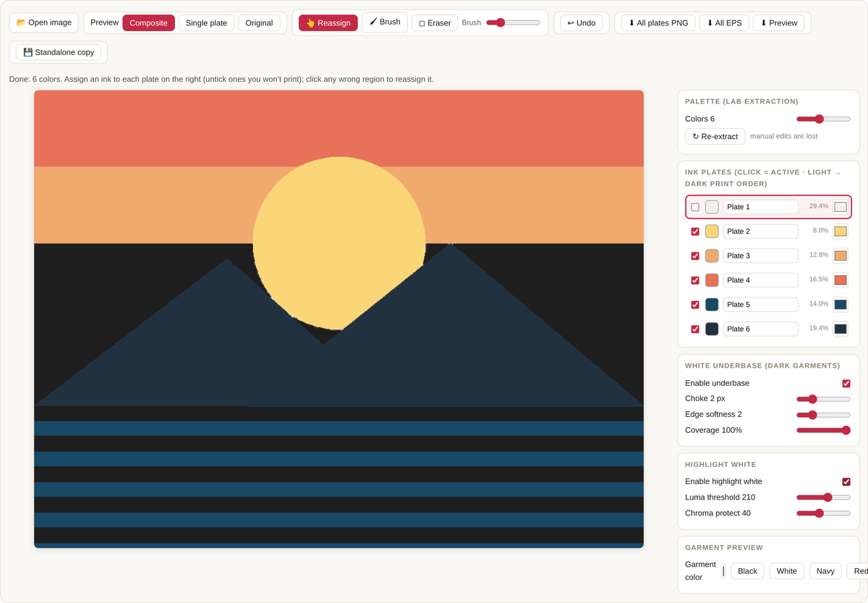Select the Eraser tool
Screen dimensions: 868x603
tap(435, 23)
